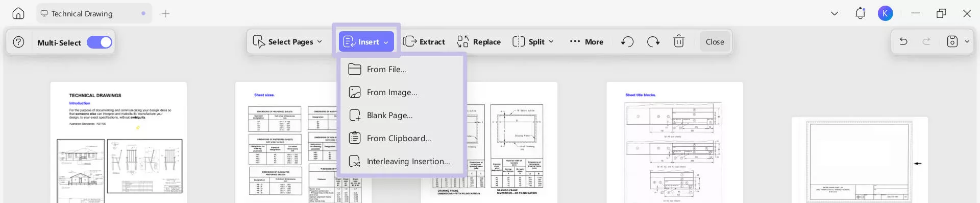The width and height of the screenshot is (980, 203).
Task: Close the page organizer with Close
Action: click(715, 42)
